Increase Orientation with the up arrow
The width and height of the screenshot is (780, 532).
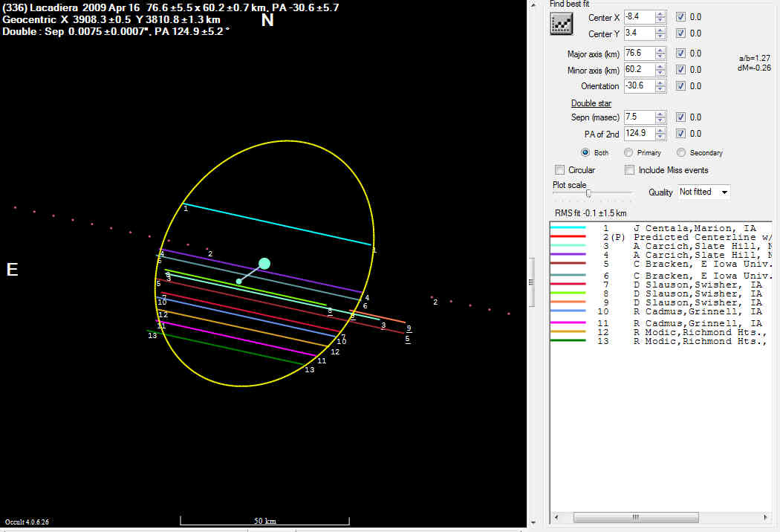pyautogui.click(x=660, y=83)
